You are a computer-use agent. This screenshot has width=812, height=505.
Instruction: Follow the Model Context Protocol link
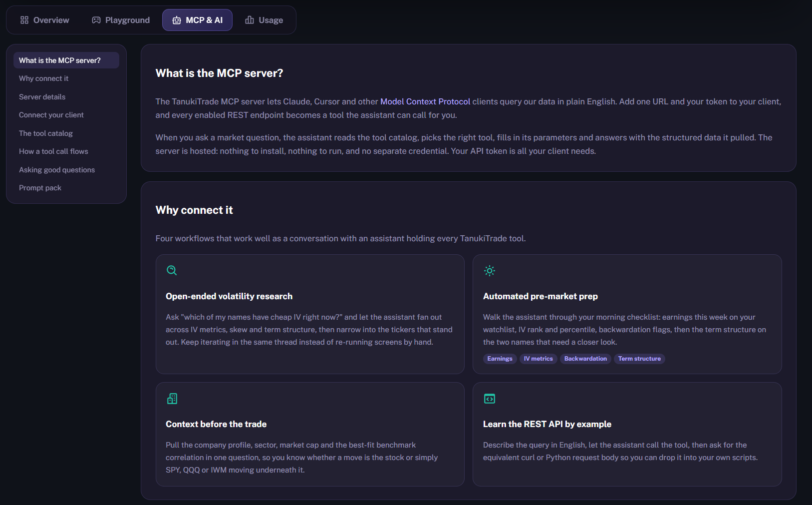[425, 101]
